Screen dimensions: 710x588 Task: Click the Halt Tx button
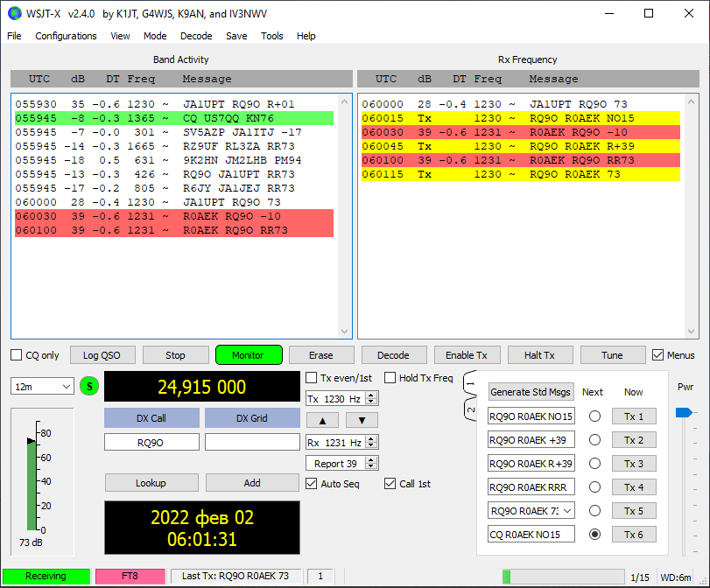point(540,355)
